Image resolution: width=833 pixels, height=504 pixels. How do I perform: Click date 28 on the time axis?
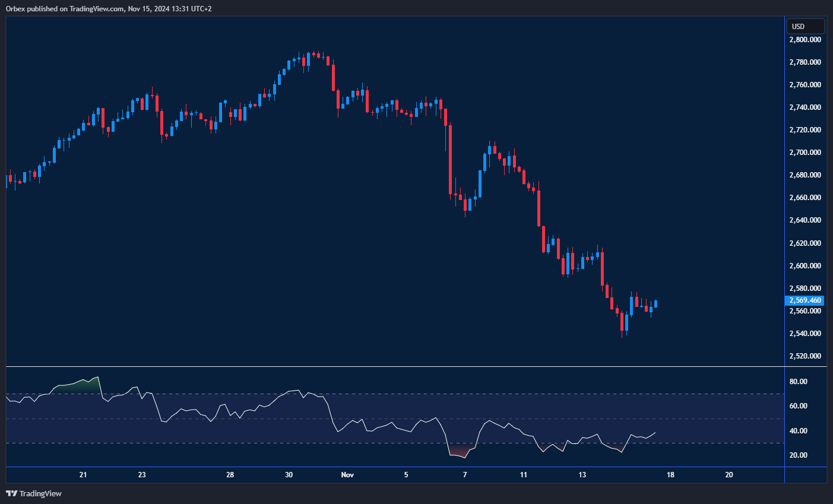tap(230, 474)
